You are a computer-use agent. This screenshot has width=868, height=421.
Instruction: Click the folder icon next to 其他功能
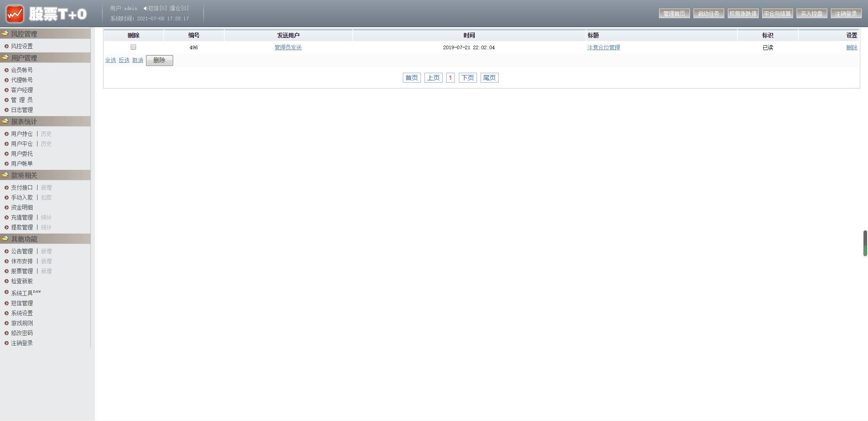tap(5, 239)
